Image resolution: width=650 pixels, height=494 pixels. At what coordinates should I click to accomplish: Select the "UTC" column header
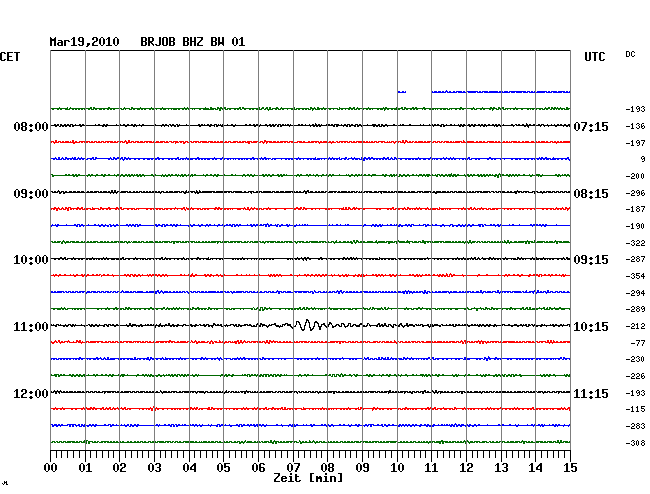pos(594,57)
